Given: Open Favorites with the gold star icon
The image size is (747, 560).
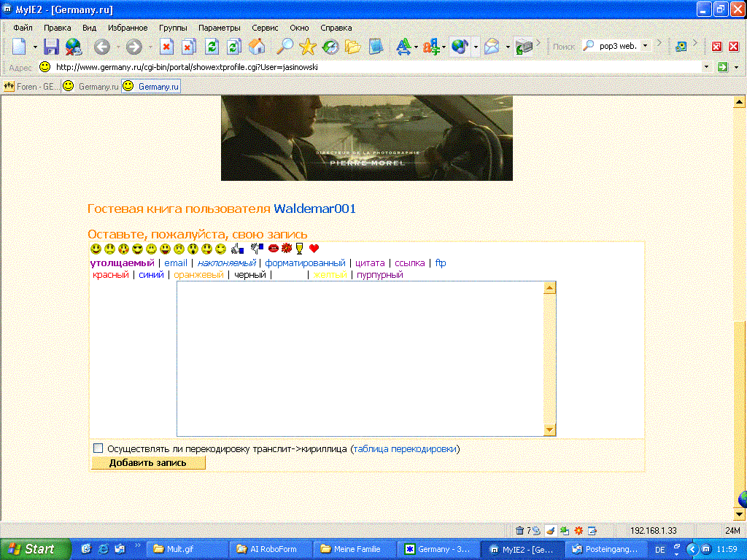Looking at the screenshot, I should (x=308, y=46).
